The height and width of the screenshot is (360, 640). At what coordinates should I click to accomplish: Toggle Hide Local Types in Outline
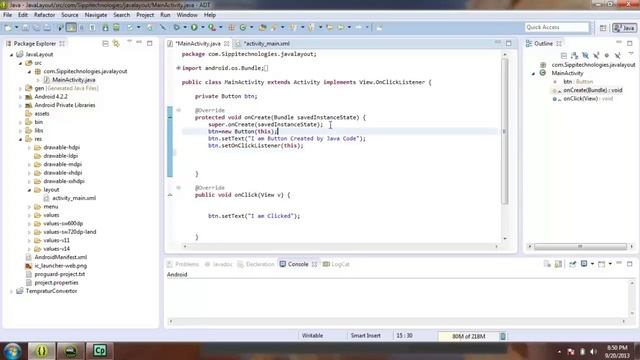pos(618,55)
